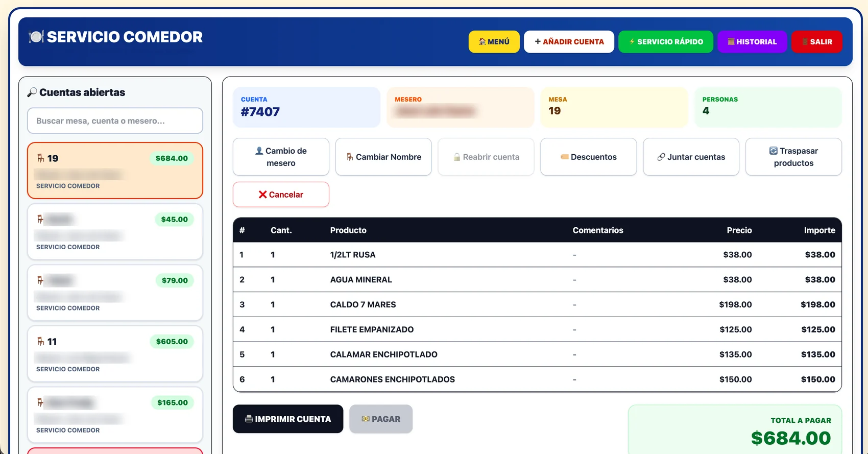The height and width of the screenshot is (454, 868).
Task: Click the plate icon beside SERVICIO COMEDOR
Action: coord(36,37)
